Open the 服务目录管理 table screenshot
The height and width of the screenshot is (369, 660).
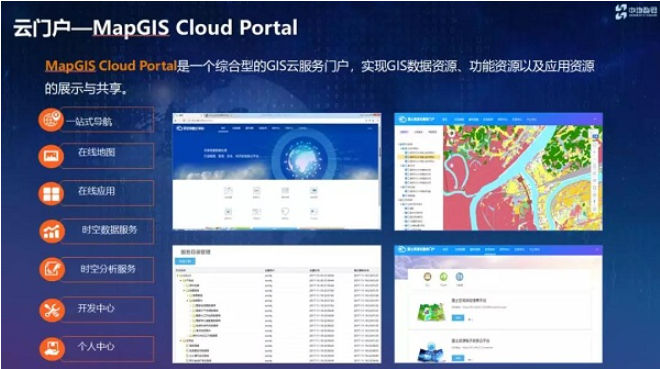click(x=277, y=304)
